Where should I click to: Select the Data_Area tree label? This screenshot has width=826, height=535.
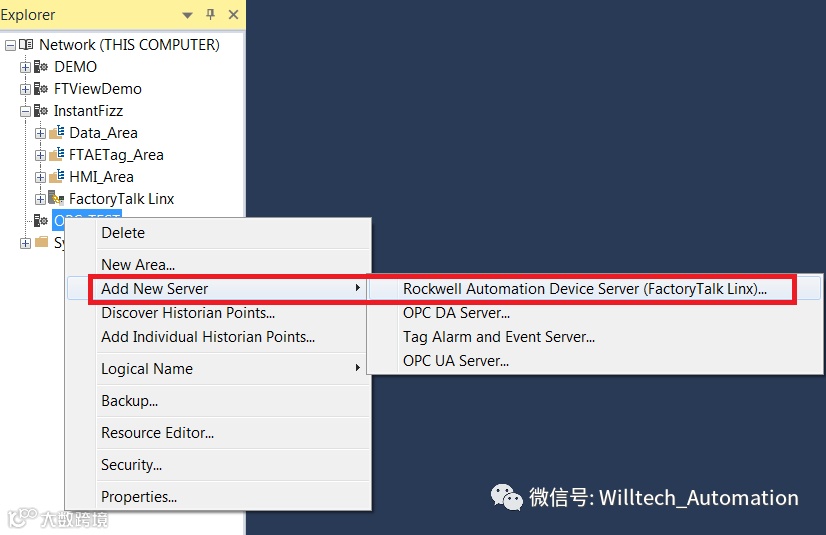pyautogui.click(x=103, y=133)
